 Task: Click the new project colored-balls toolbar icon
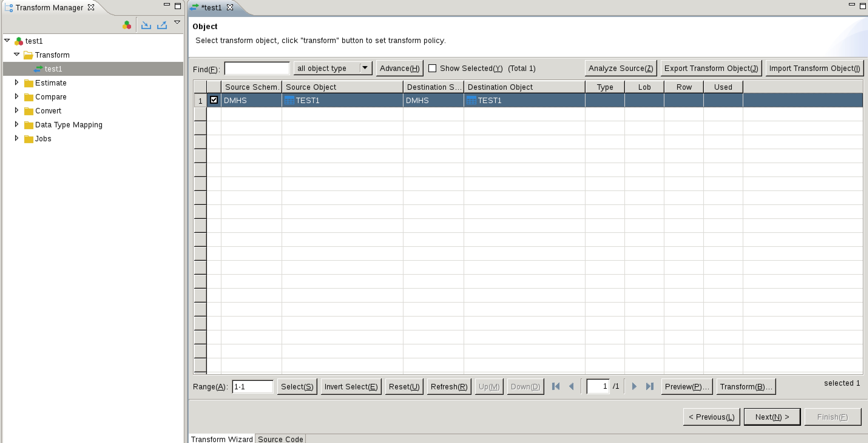pyautogui.click(x=127, y=25)
